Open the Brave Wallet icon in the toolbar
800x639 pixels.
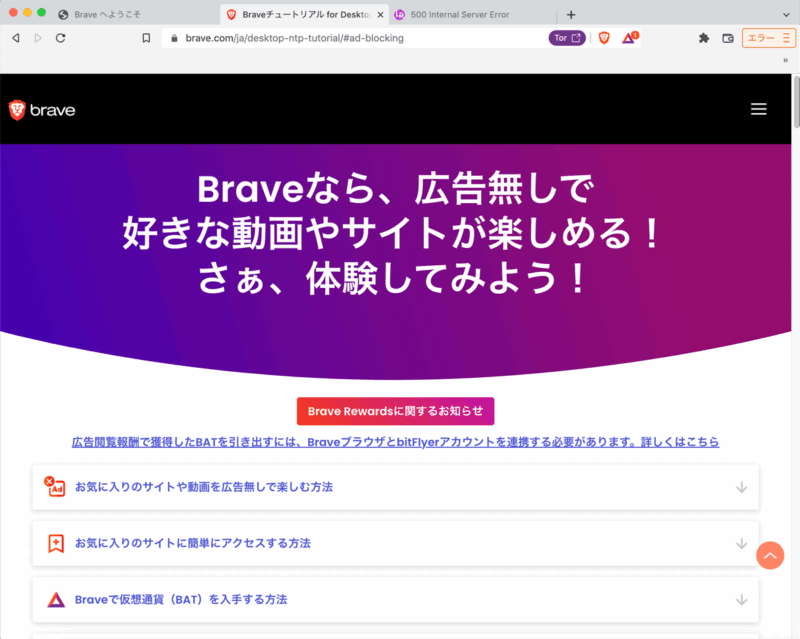click(728, 38)
